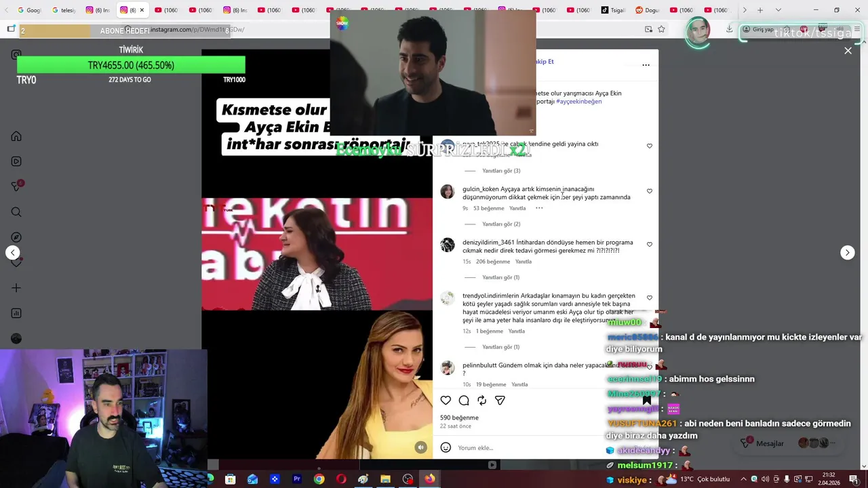Open the list all tabs dropdown

coord(778,10)
